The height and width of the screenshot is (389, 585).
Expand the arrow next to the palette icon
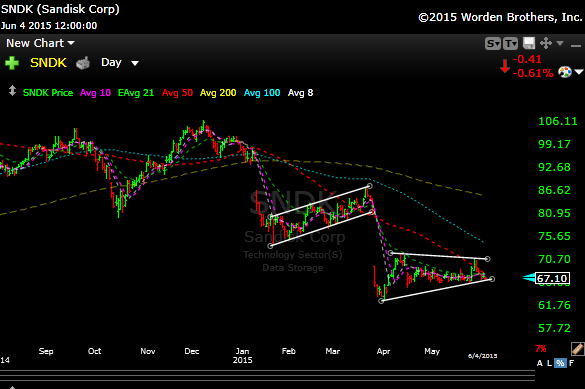(579, 72)
